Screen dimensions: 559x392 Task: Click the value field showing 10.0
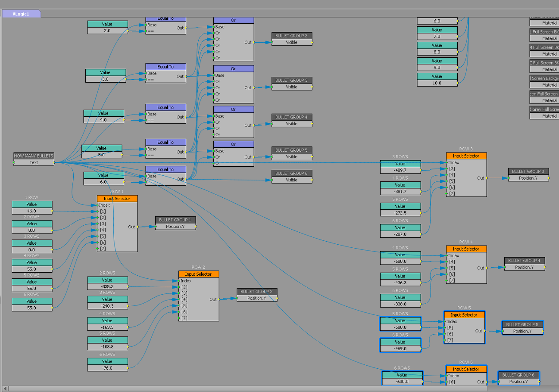pyautogui.click(x=437, y=83)
